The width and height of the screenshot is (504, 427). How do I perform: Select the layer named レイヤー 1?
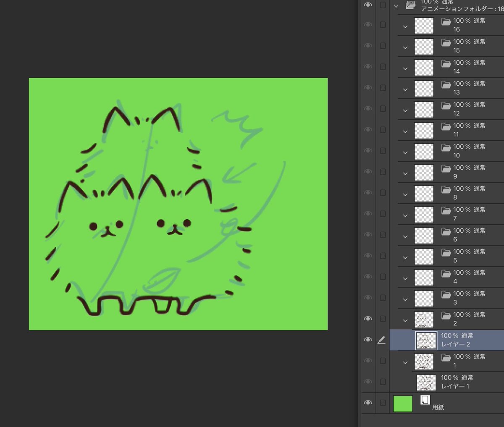(455, 386)
